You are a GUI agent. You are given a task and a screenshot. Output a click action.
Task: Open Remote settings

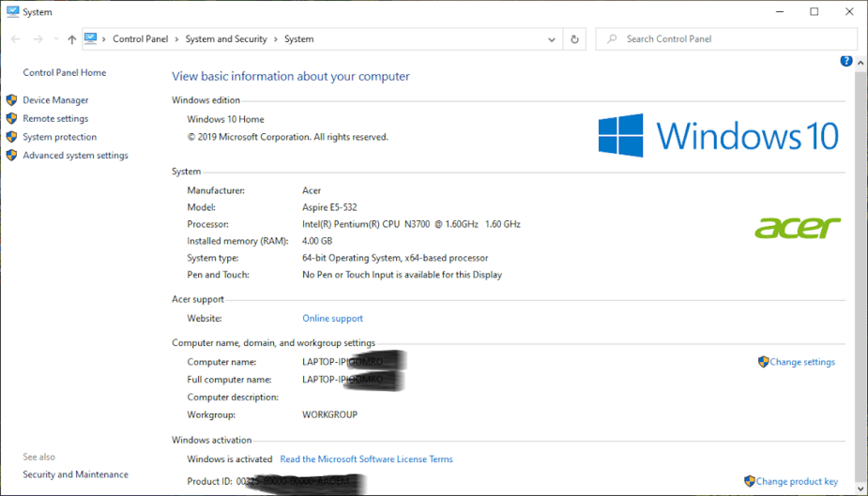[55, 119]
